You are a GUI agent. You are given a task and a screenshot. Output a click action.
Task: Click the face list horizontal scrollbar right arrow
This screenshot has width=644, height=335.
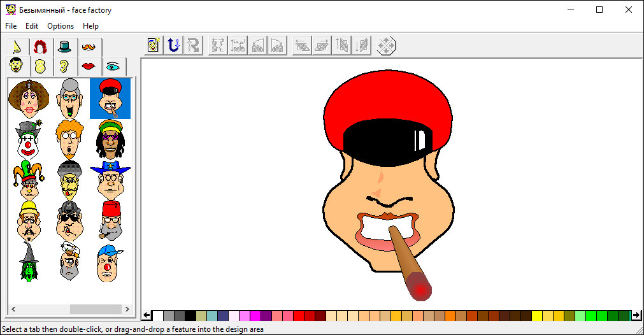[x=127, y=309]
